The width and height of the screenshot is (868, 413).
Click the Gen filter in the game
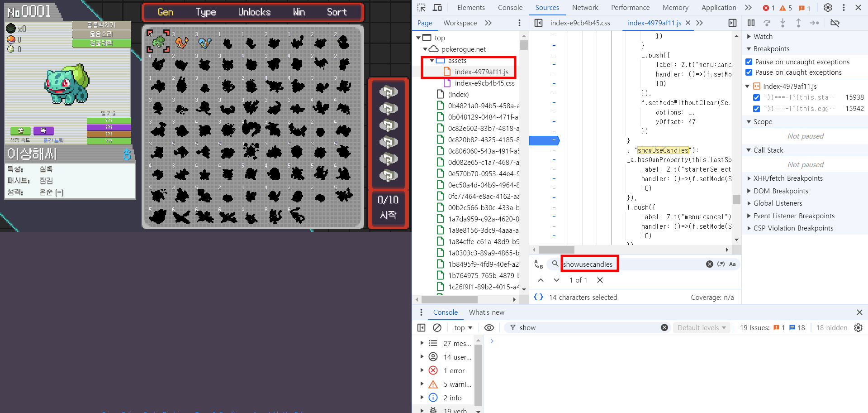click(x=166, y=12)
